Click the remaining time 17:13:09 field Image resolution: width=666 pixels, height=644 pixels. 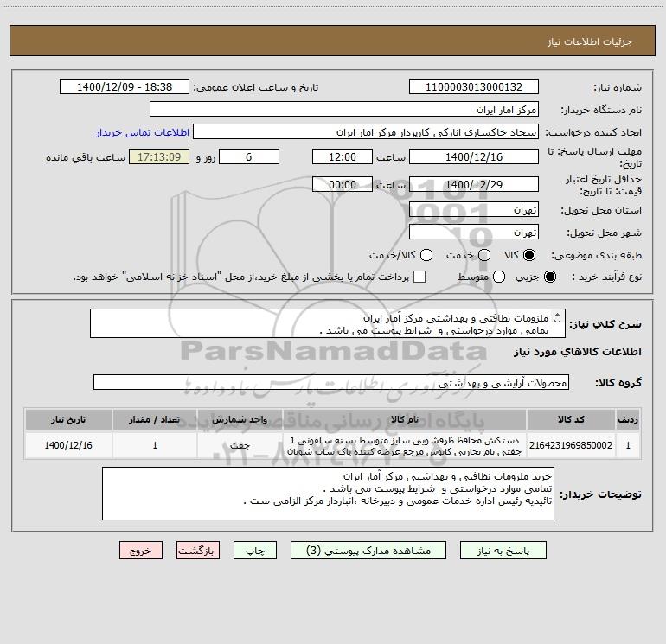(x=159, y=156)
